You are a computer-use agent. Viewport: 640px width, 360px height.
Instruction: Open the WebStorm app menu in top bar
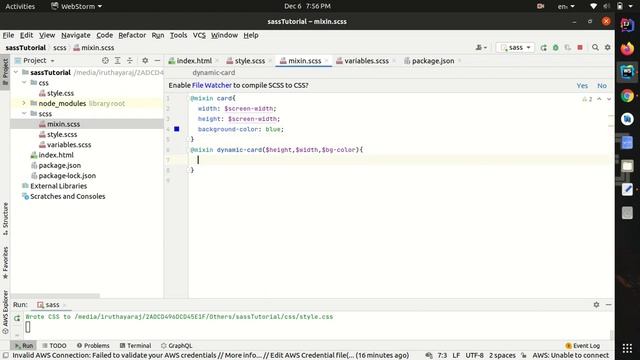coord(76,6)
